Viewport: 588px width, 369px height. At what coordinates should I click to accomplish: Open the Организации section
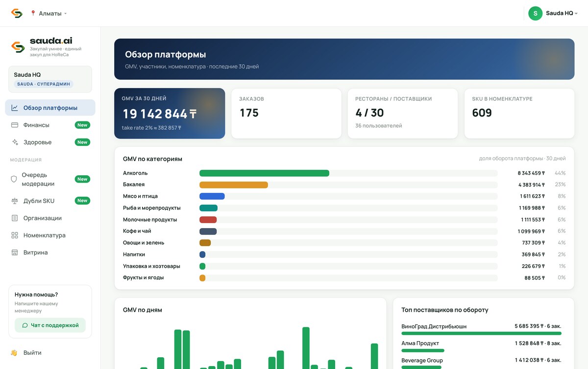click(50, 218)
